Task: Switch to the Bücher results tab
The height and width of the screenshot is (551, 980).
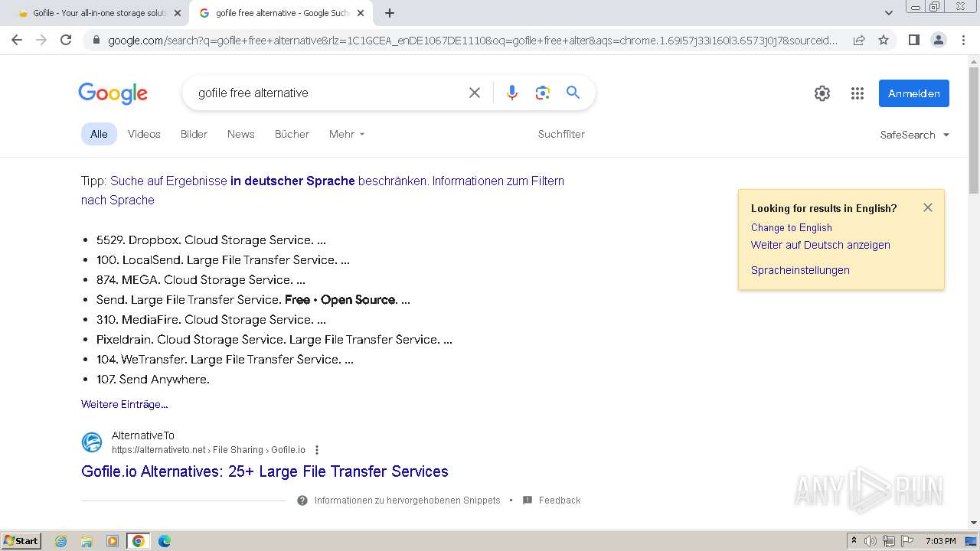Action: 292,134
